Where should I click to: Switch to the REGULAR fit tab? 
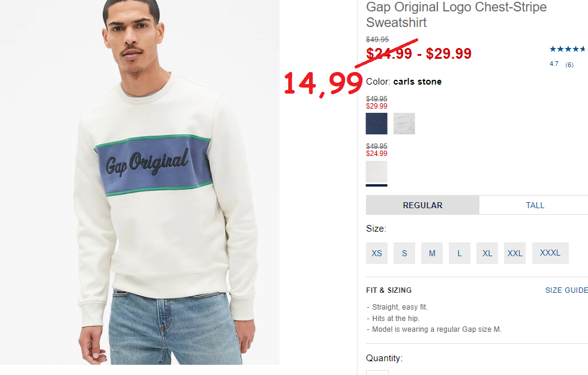[422, 205]
